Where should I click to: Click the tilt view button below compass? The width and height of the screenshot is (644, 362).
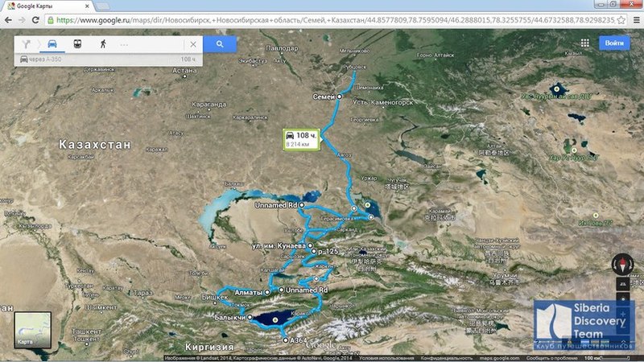coord(622,284)
